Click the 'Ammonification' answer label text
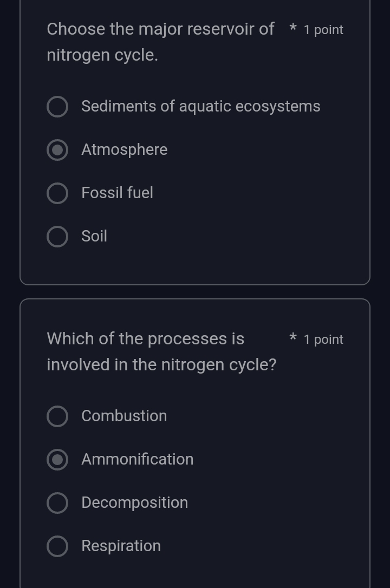390x588 pixels. [137, 459]
